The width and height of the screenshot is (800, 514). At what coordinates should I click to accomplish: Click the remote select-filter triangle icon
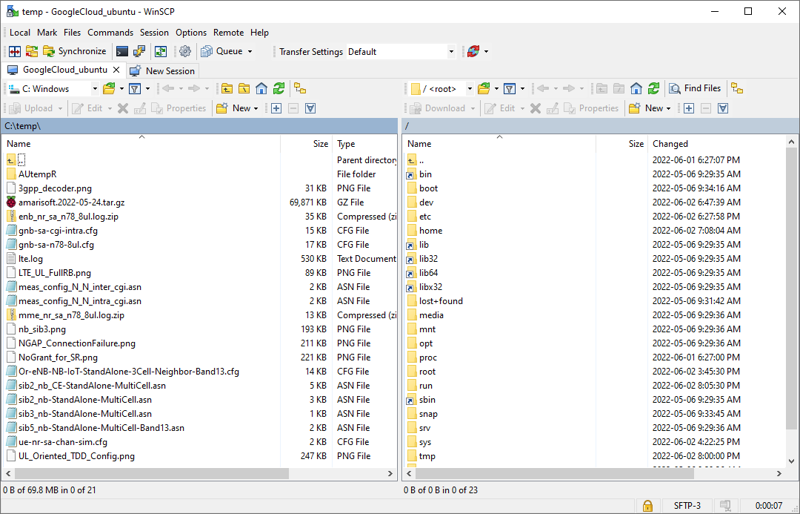723,108
